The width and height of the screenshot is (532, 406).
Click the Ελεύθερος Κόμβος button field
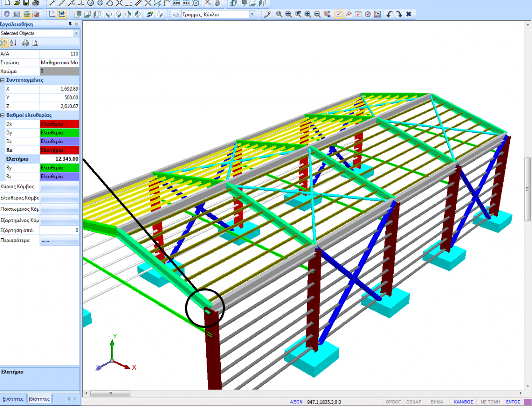pos(59,197)
